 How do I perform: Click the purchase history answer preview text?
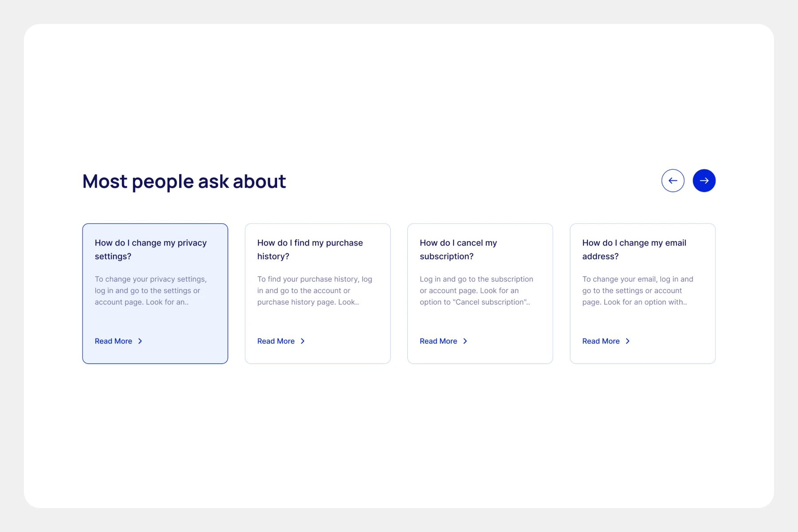(x=314, y=290)
